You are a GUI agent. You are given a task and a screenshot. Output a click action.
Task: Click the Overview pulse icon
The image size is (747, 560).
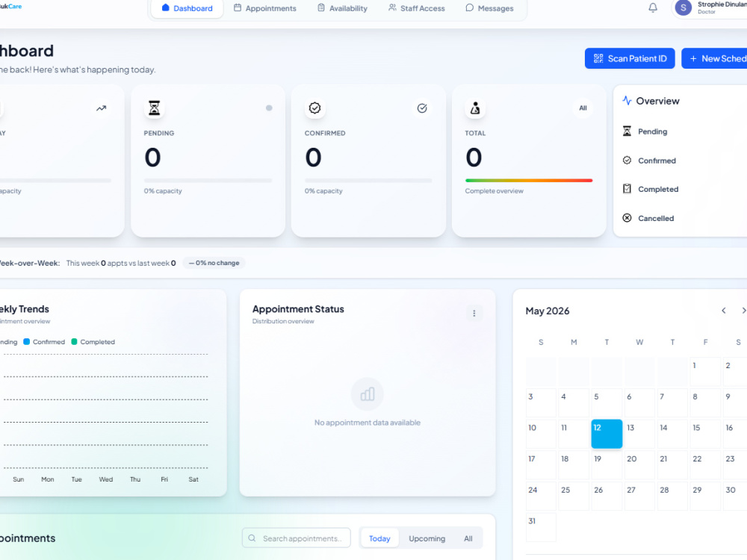pos(627,101)
